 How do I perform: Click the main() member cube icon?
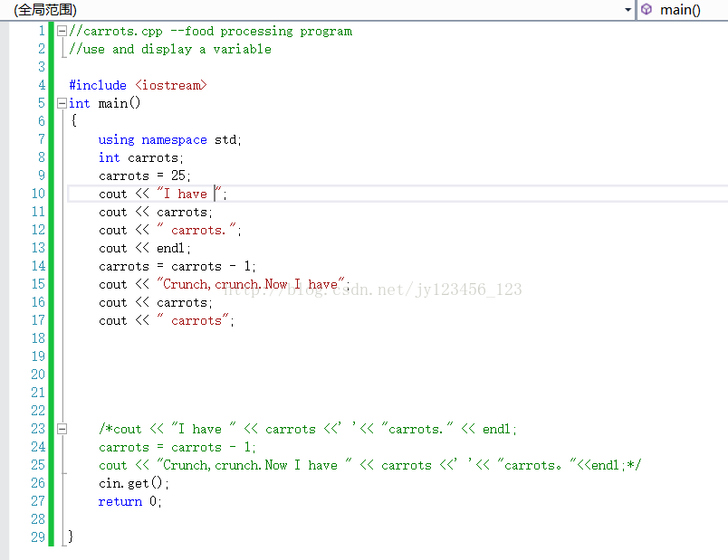point(647,9)
